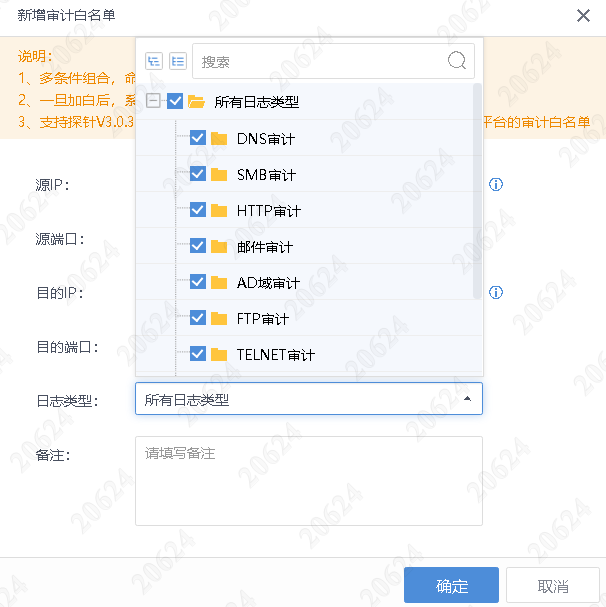Click the log type list scrollbar

click(478, 190)
